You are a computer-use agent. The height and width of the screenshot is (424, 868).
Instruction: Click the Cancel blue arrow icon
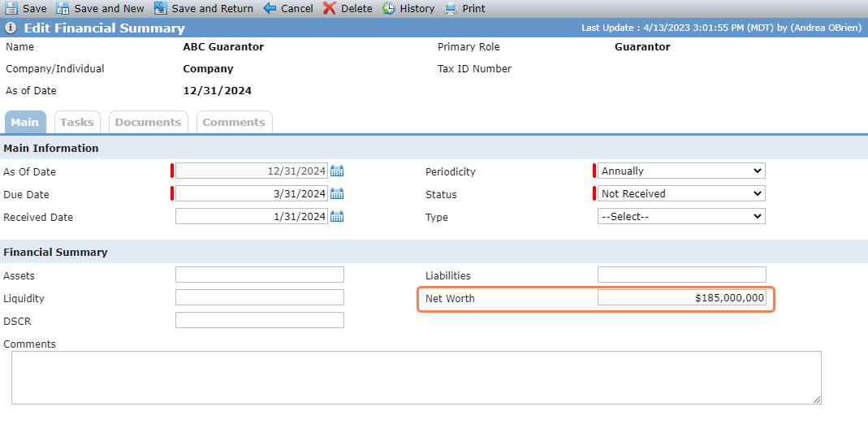(x=270, y=8)
